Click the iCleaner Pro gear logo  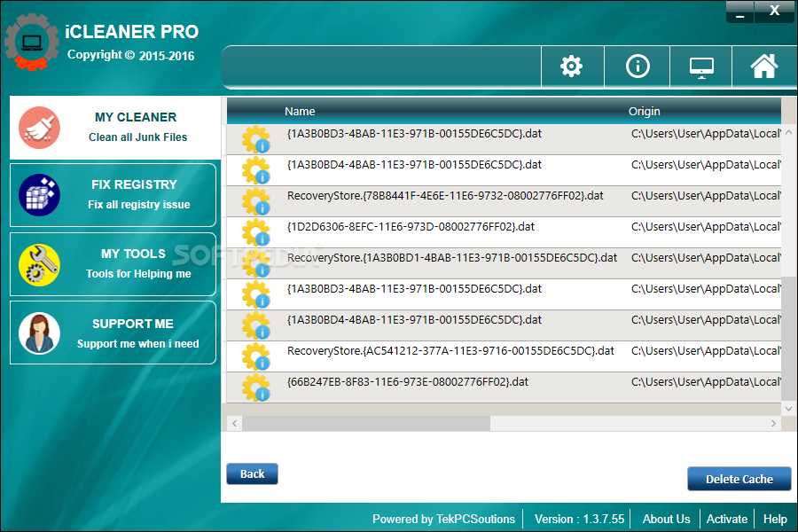32,43
